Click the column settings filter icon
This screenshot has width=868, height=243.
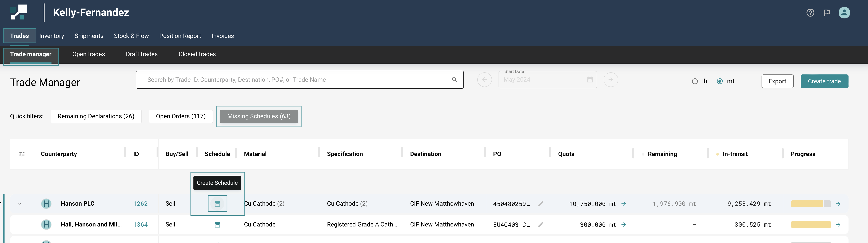tap(22, 154)
